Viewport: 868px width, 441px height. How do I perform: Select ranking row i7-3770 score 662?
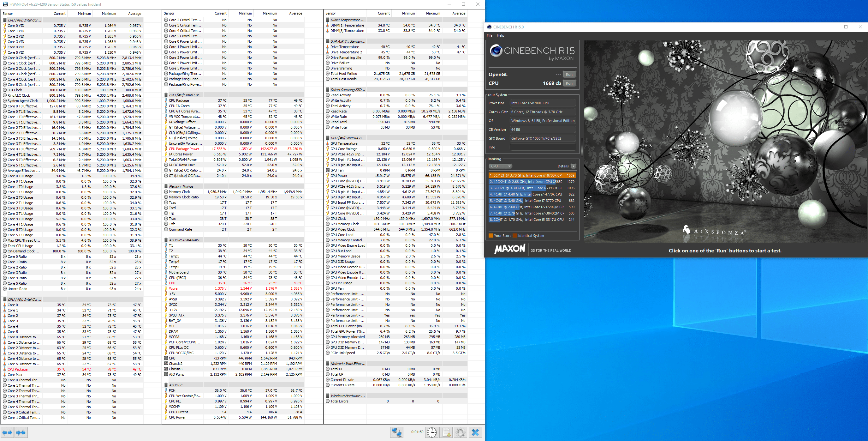532,201
